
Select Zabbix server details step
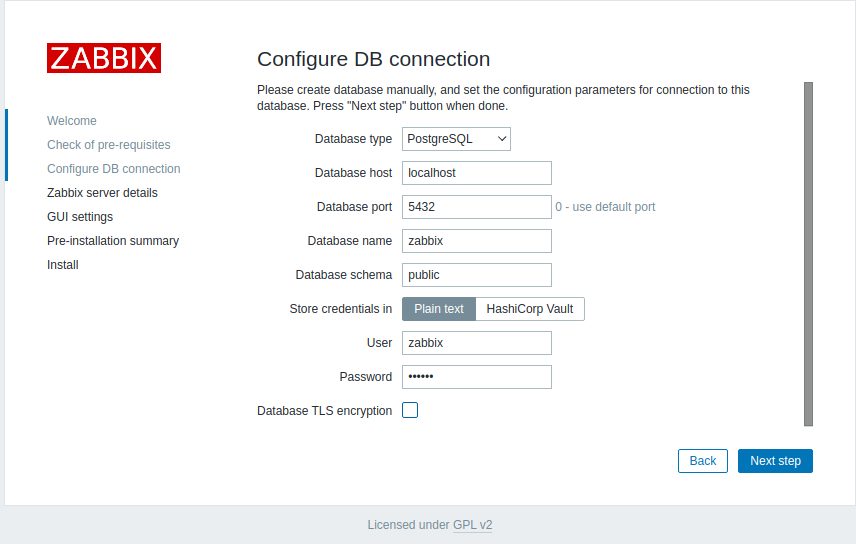(x=102, y=193)
